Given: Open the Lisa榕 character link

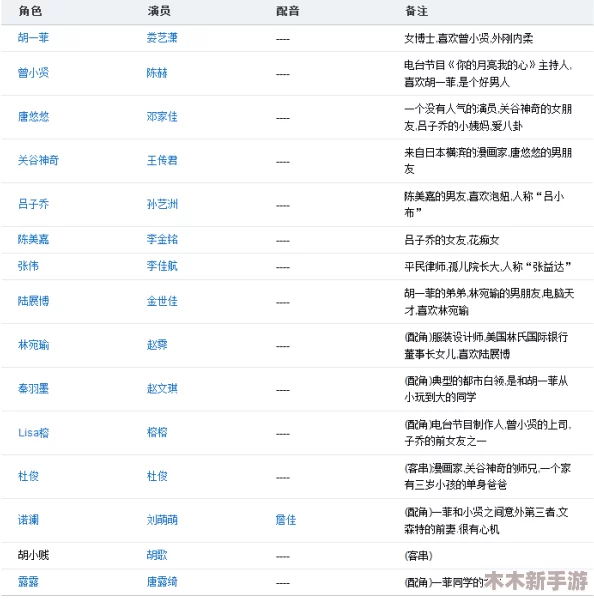Looking at the screenshot, I should [x=33, y=433].
